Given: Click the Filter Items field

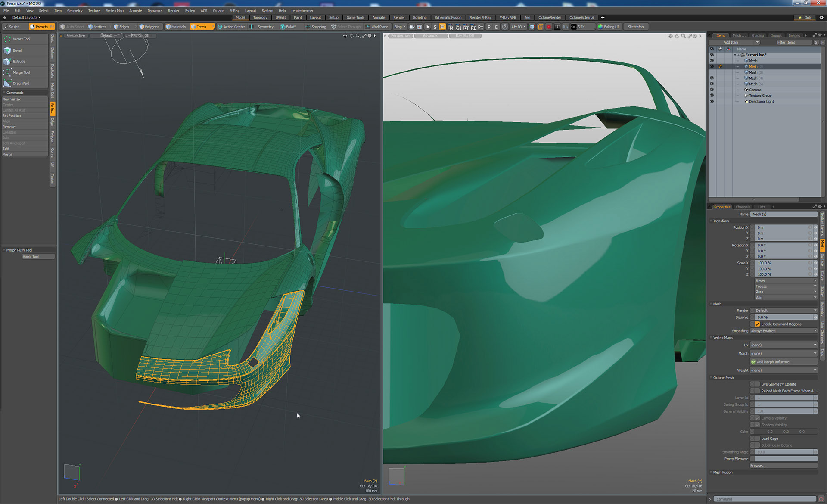Looking at the screenshot, I should point(793,42).
